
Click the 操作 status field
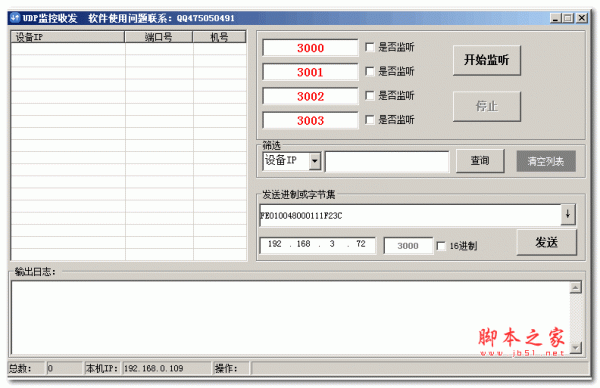pos(419,368)
